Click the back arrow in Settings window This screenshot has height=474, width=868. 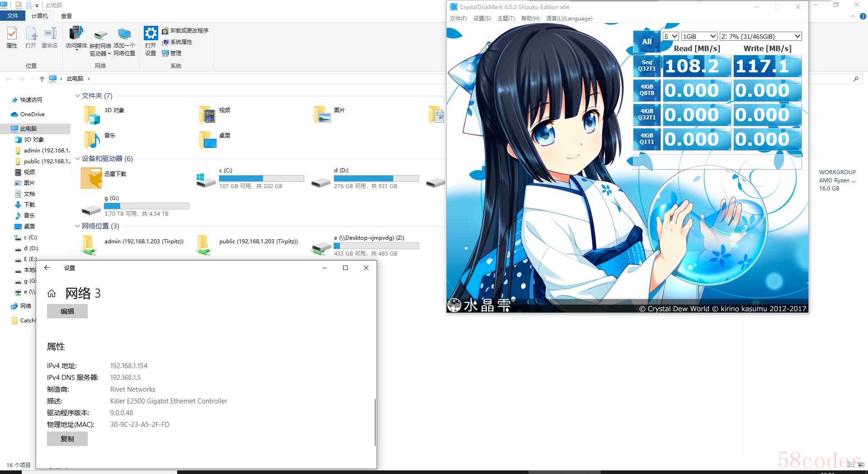pyautogui.click(x=47, y=268)
